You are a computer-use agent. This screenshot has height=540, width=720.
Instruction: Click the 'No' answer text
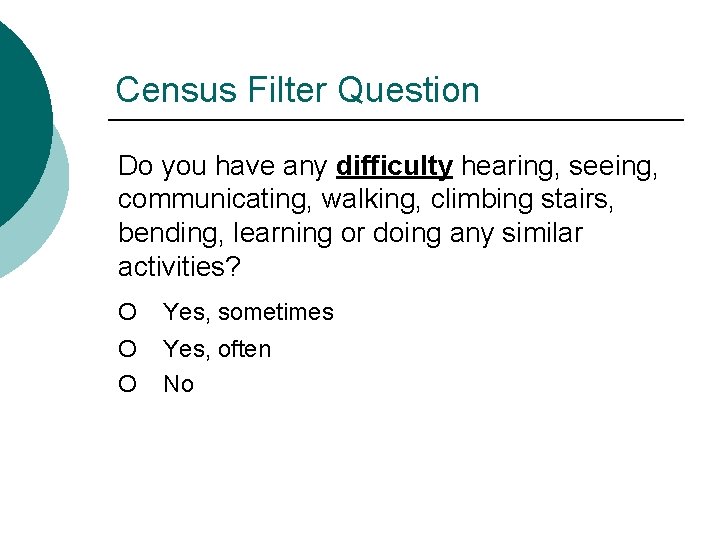pos(178,384)
